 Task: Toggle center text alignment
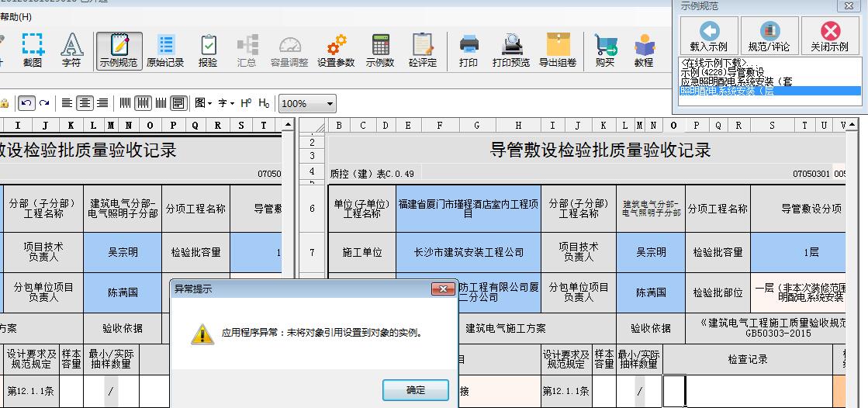85,103
